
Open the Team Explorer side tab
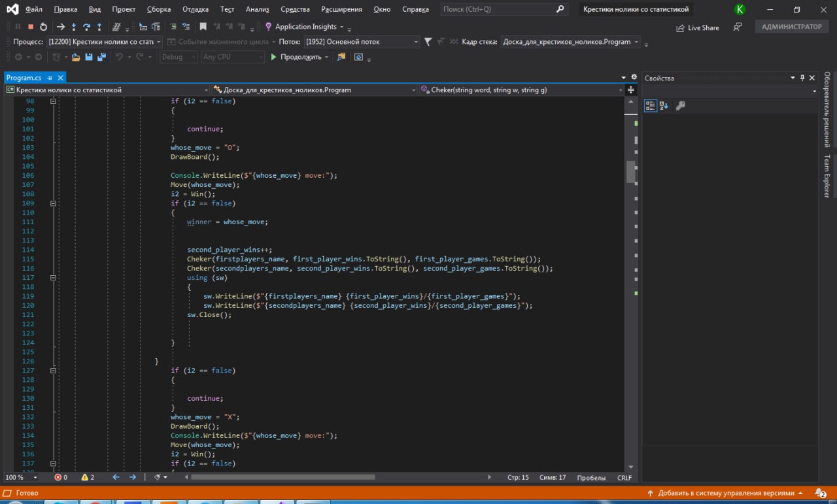coord(827,176)
